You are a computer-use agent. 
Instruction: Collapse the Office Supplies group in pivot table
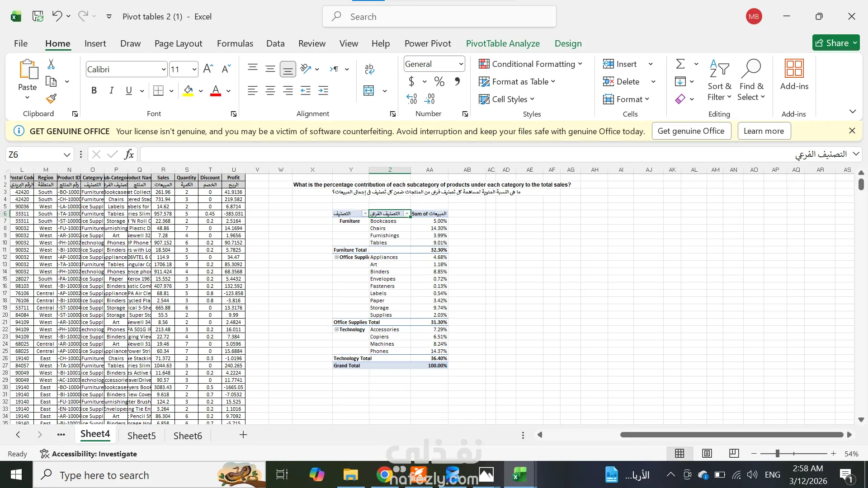click(x=336, y=257)
